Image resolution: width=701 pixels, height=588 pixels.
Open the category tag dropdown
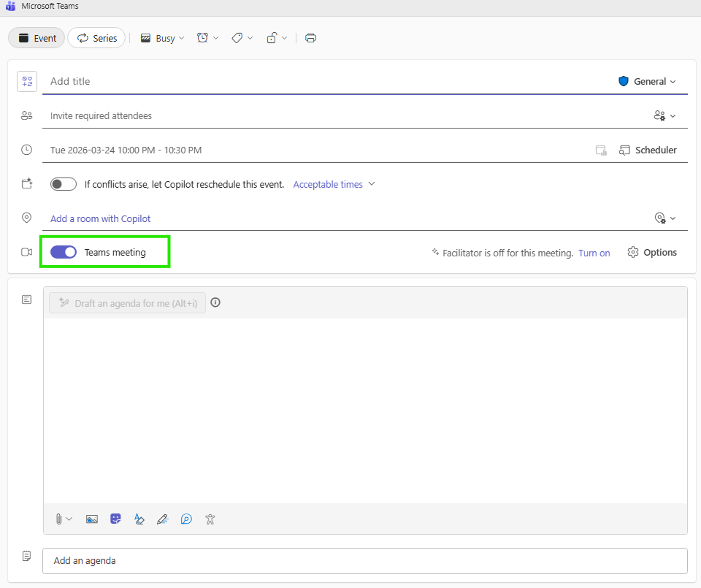click(x=242, y=38)
